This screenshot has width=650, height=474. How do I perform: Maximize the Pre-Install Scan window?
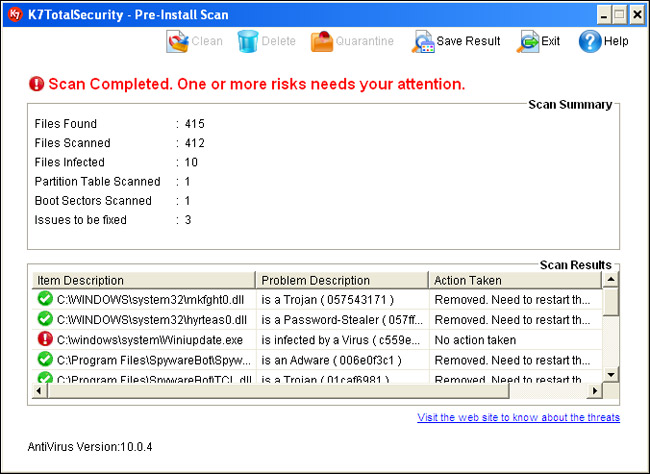point(620,14)
